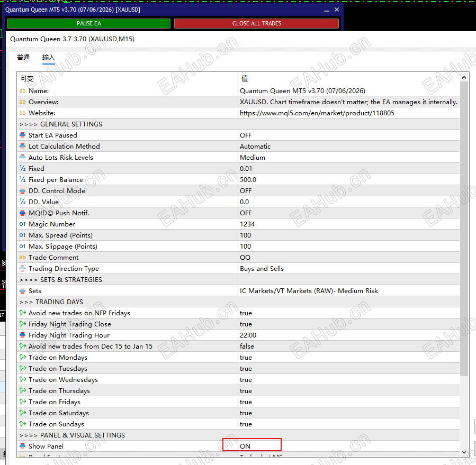
Task: Close the Quantum Queen panel
Action: coord(337,10)
